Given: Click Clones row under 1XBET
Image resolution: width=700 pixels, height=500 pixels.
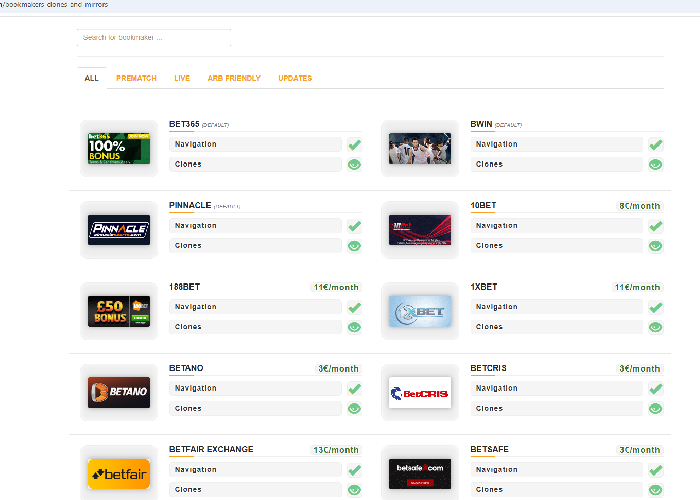Looking at the screenshot, I should click(x=557, y=327).
